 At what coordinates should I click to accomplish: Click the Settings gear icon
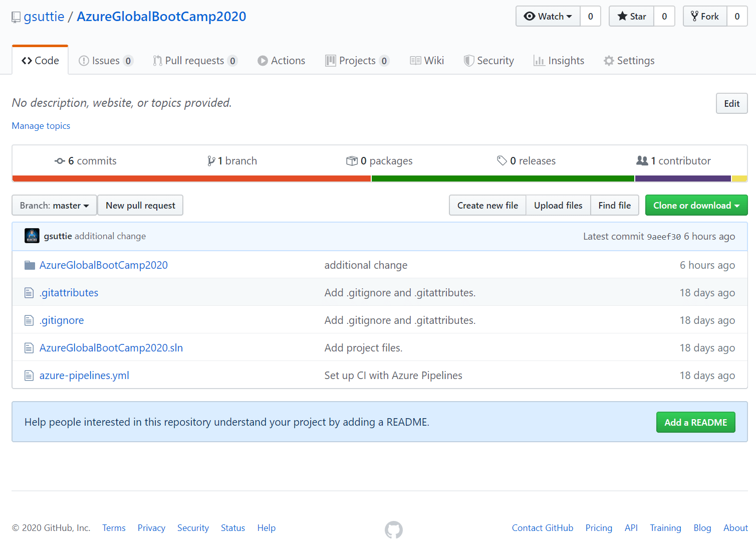(609, 61)
